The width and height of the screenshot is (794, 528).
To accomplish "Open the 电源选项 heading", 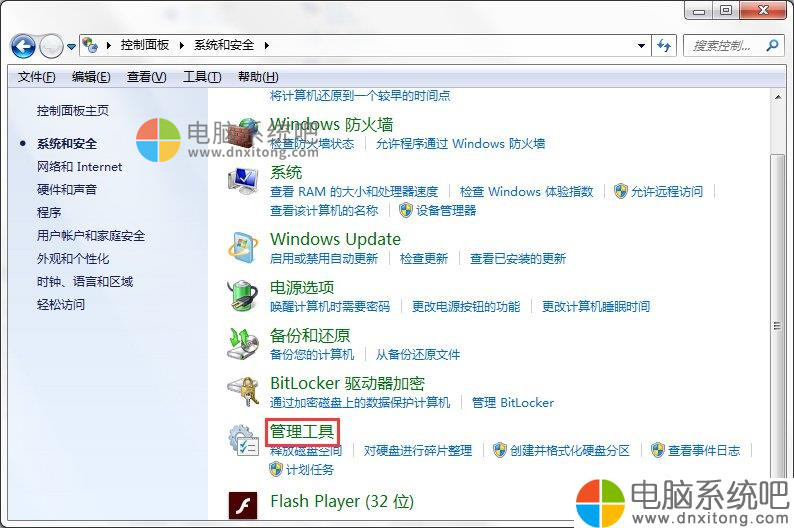I will [x=302, y=288].
